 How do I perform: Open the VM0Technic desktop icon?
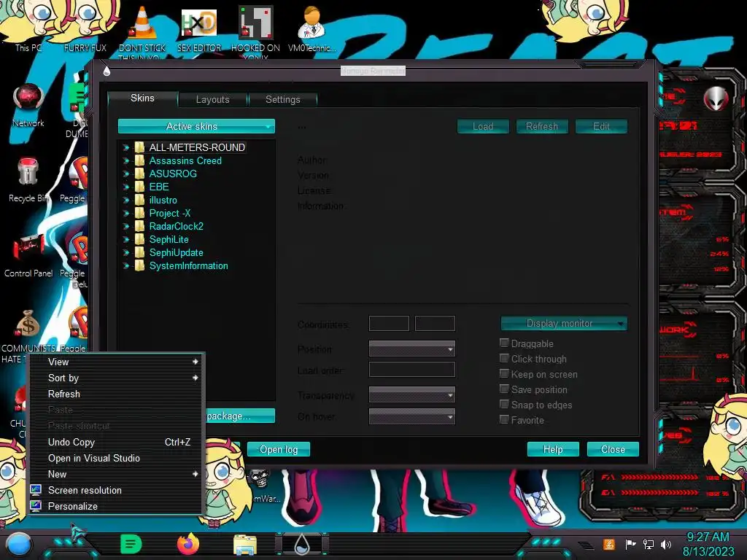click(311, 24)
